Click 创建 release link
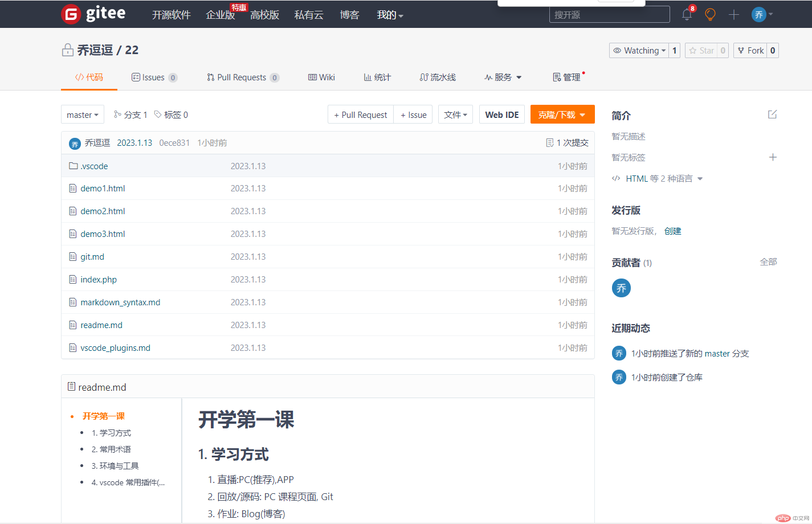This screenshot has width=812, height=524. point(673,231)
